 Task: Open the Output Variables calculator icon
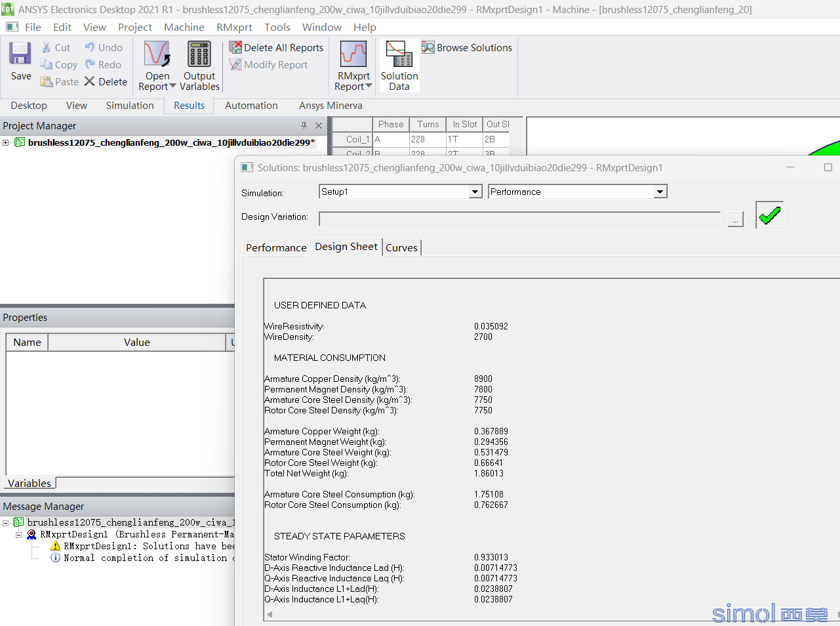[x=199, y=54]
